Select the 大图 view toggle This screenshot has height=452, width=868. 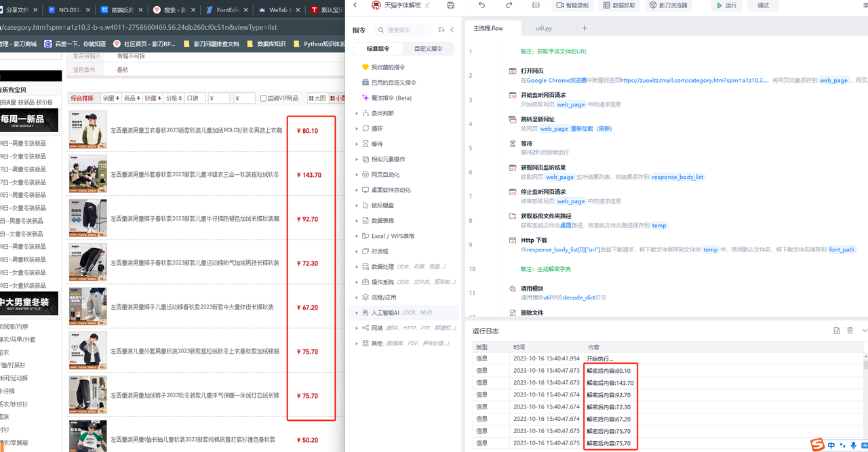(x=317, y=98)
